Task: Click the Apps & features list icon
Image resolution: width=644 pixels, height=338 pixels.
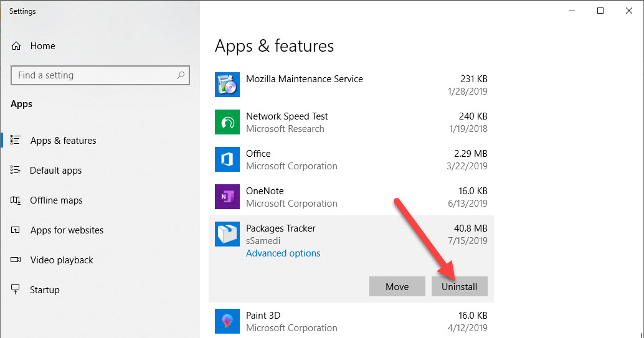Action: pyautogui.click(x=15, y=140)
